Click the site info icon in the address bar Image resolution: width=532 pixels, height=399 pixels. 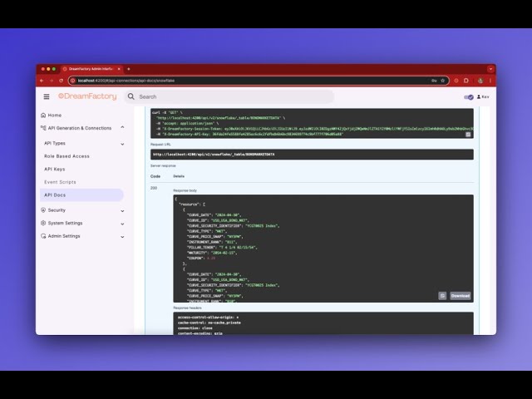coord(72,81)
